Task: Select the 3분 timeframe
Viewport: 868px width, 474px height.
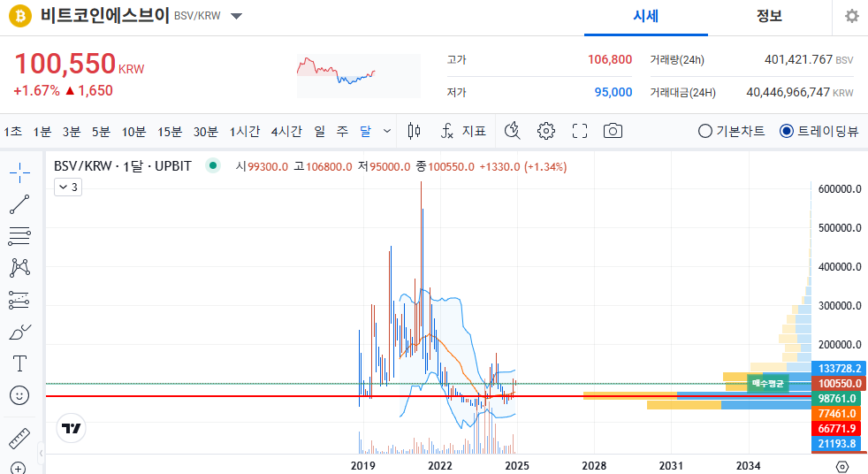Action: [72, 132]
